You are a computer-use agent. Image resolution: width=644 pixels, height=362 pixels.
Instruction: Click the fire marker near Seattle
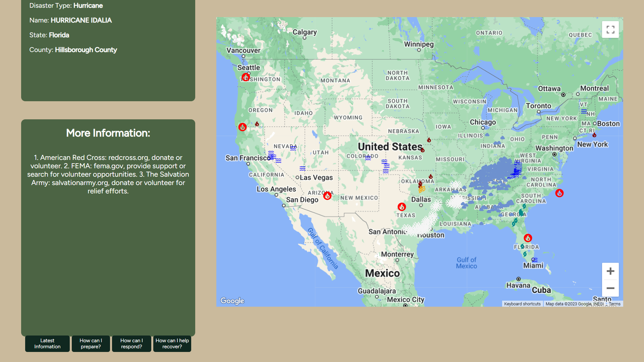(x=246, y=77)
